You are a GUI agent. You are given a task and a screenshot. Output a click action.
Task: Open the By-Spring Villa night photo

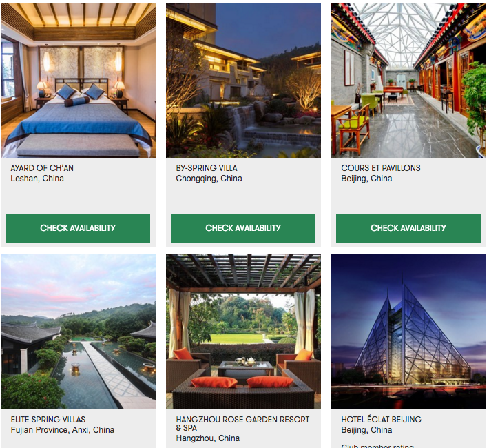click(243, 80)
